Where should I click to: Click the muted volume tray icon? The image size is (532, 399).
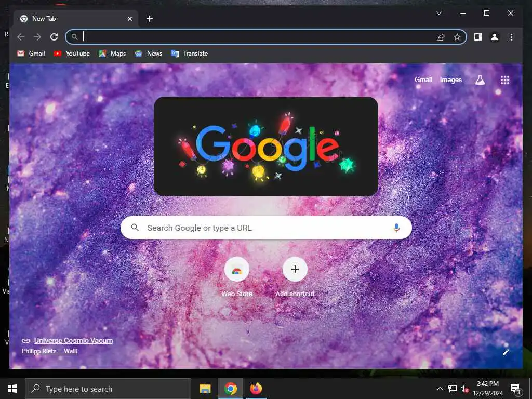(x=464, y=389)
